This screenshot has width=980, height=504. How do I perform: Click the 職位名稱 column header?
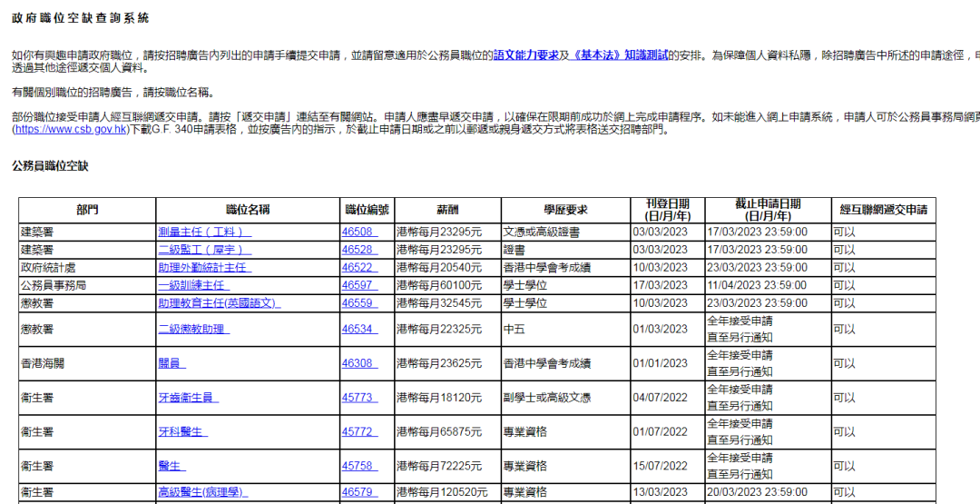[248, 210]
